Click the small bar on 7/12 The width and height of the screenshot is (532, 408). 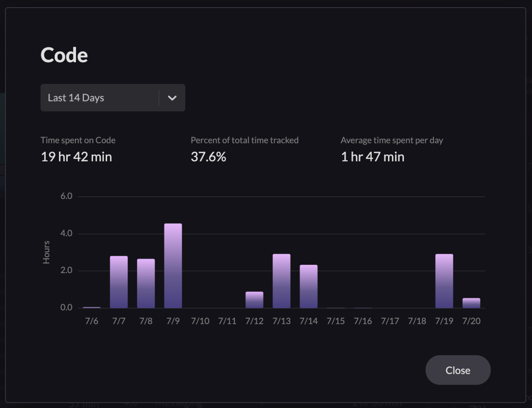tap(254, 299)
